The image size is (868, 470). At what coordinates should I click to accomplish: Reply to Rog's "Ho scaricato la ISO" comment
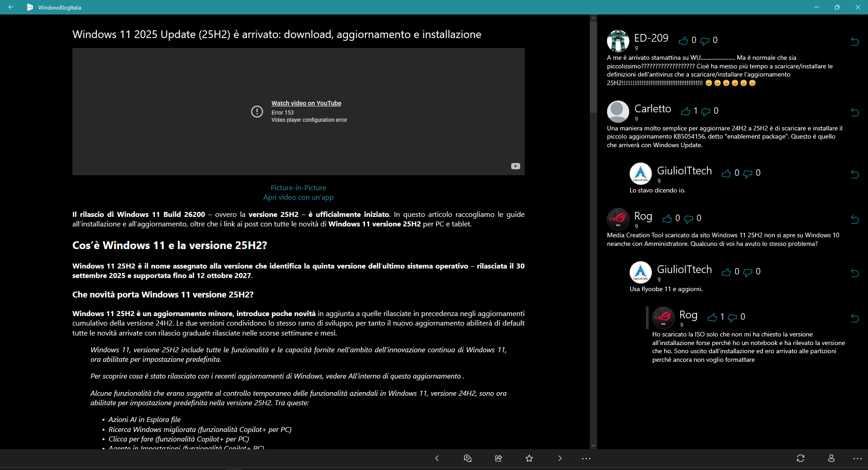point(855,318)
